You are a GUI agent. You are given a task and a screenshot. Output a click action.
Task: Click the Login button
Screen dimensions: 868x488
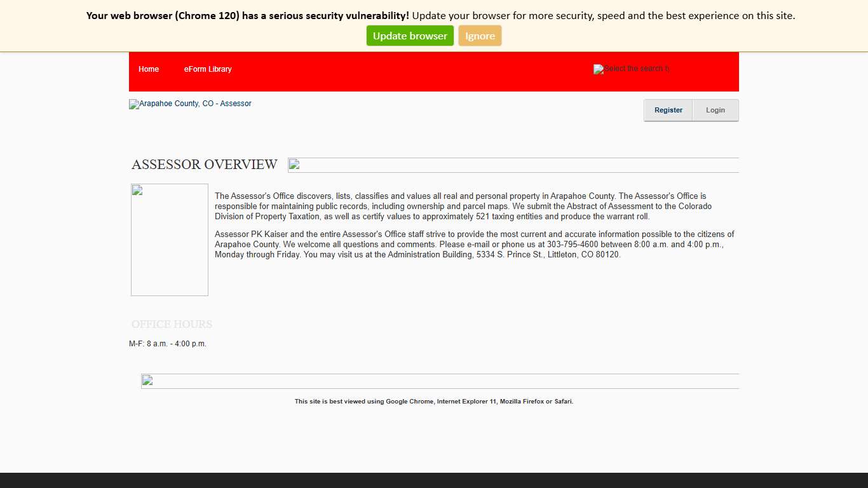click(x=715, y=110)
